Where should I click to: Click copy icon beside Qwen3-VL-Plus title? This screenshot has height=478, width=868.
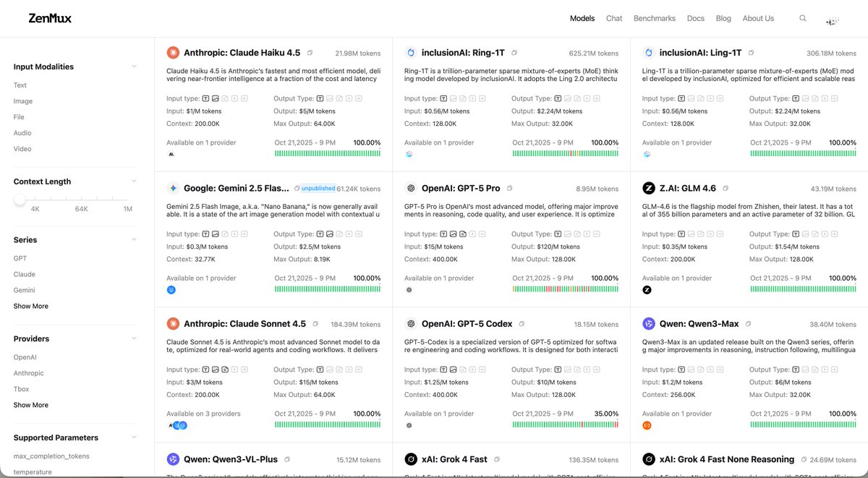(287, 459)
